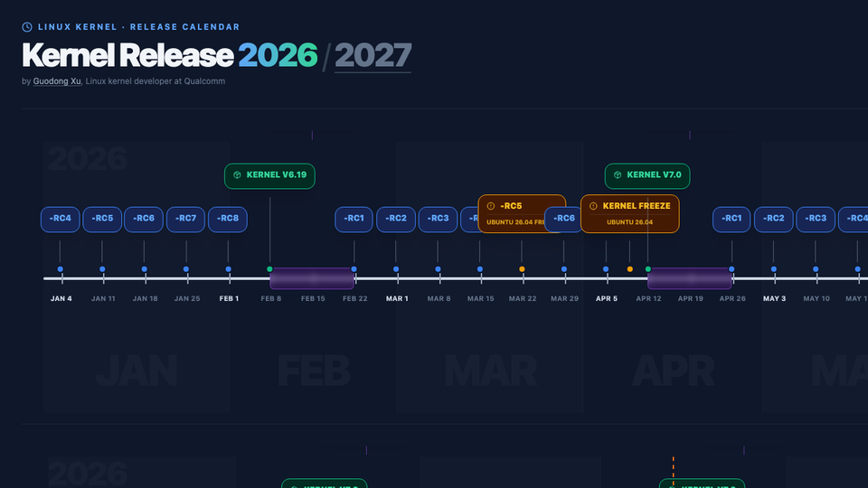Image resolution: width=868 pixels, height=488 pixels.
Task: Select the -RC2 badge above May 3
Action: pos(773,219)
